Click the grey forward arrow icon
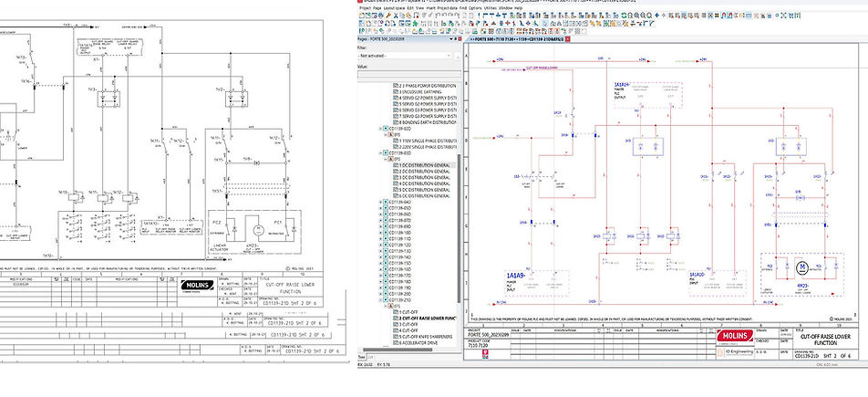Screen dimensions: 868x397 pos(663,16)
